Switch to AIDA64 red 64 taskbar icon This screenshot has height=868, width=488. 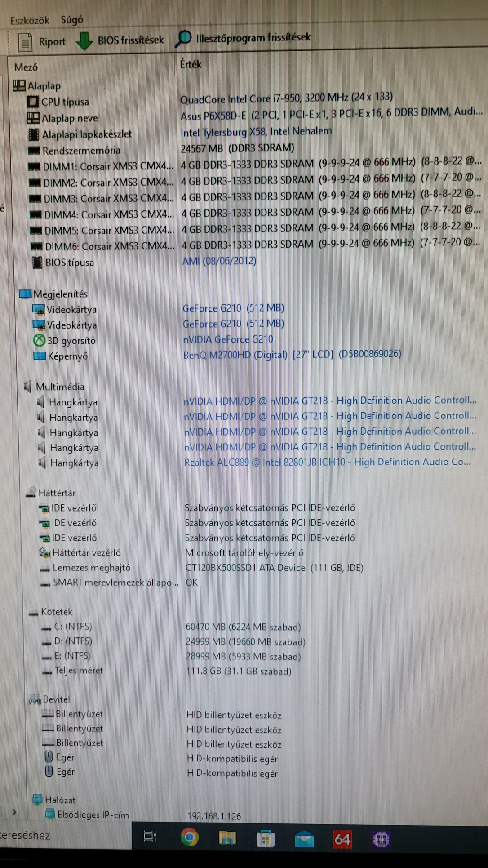342,839
